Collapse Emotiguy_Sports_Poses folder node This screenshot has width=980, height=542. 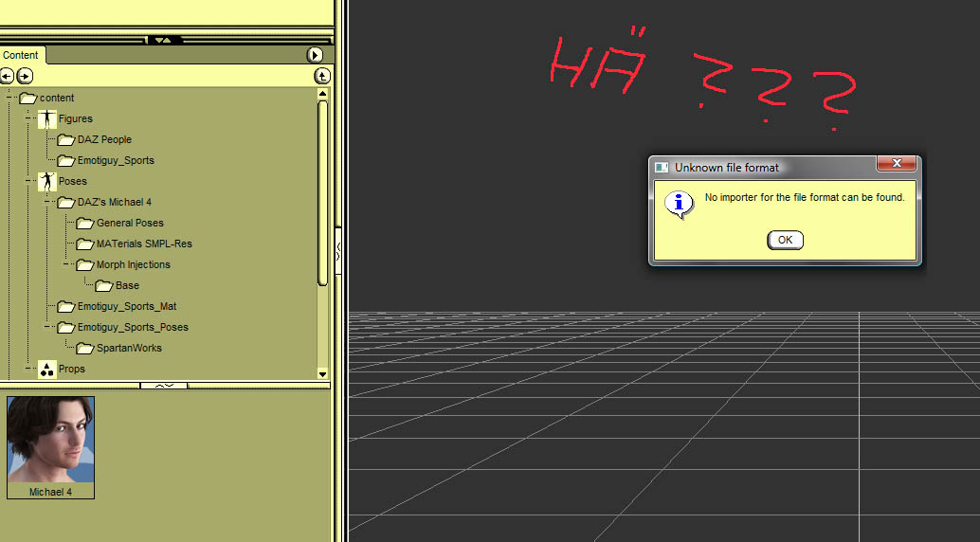click(x=46, y=327)
